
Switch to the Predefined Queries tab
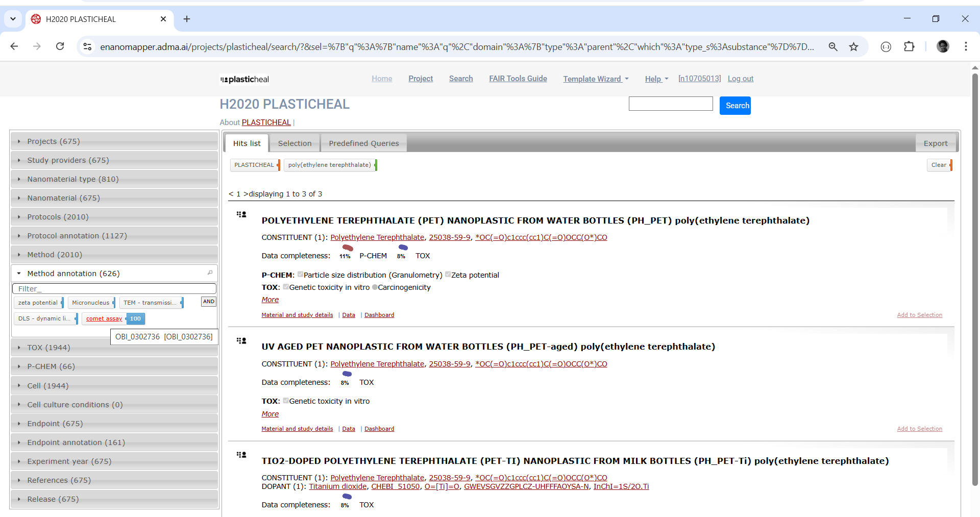coord(363,143)
